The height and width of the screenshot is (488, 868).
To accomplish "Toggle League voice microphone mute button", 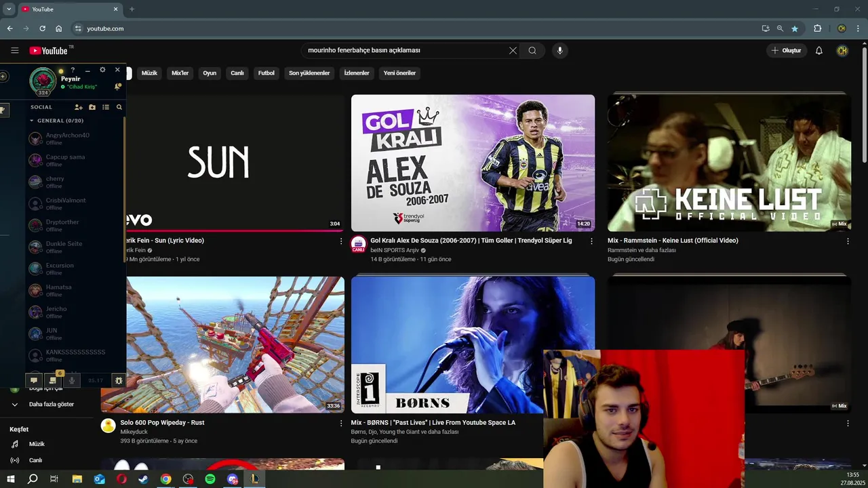I will point(73,380).
